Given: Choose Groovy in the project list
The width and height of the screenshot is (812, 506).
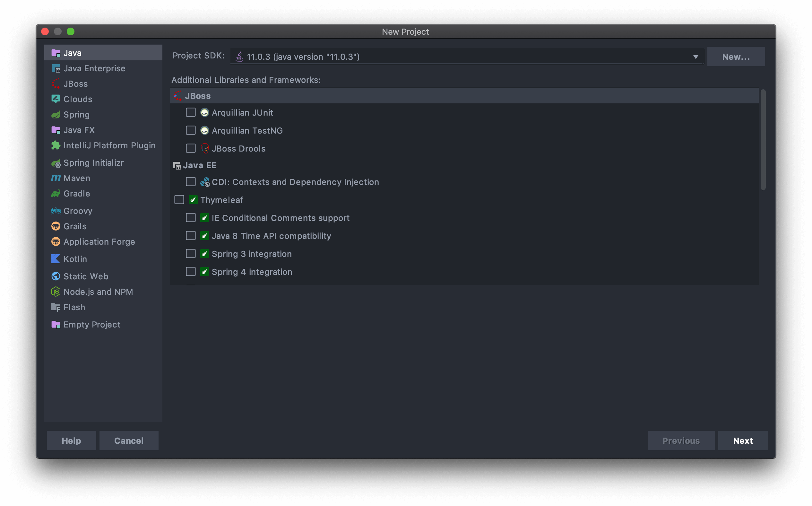Looking at the screenshot, I should (x=103, y=211).
